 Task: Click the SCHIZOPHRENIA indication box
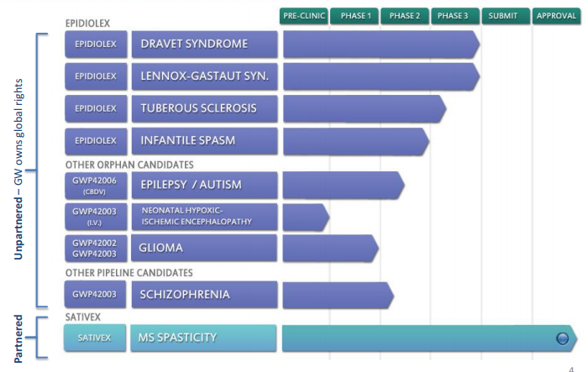pos(205,295)
